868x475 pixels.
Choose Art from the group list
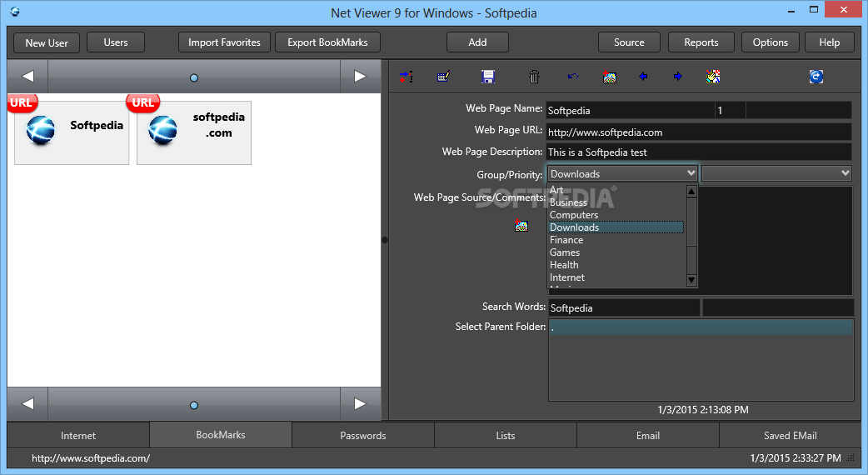click(616, 190)
